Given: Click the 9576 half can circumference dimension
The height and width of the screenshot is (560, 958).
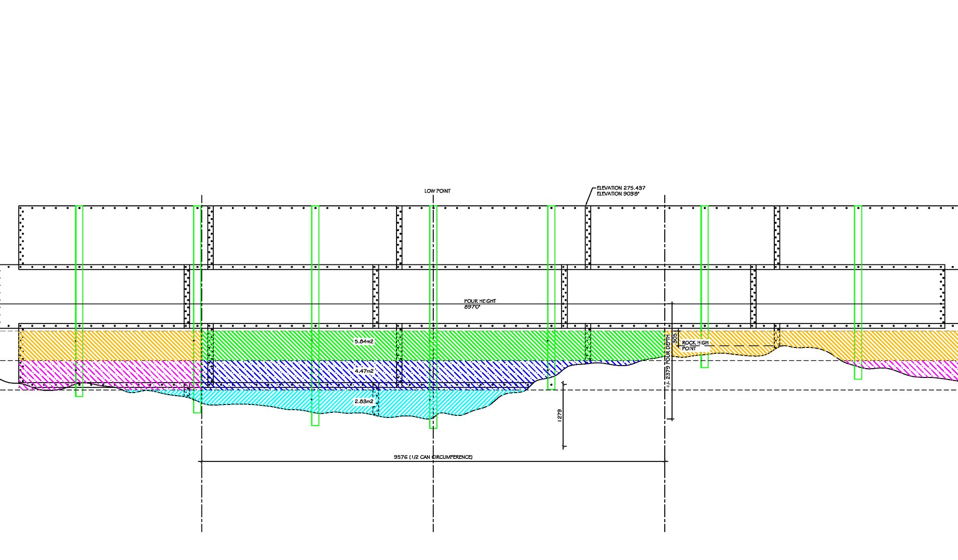Looking at the screenshot, I should click(433, 457).
